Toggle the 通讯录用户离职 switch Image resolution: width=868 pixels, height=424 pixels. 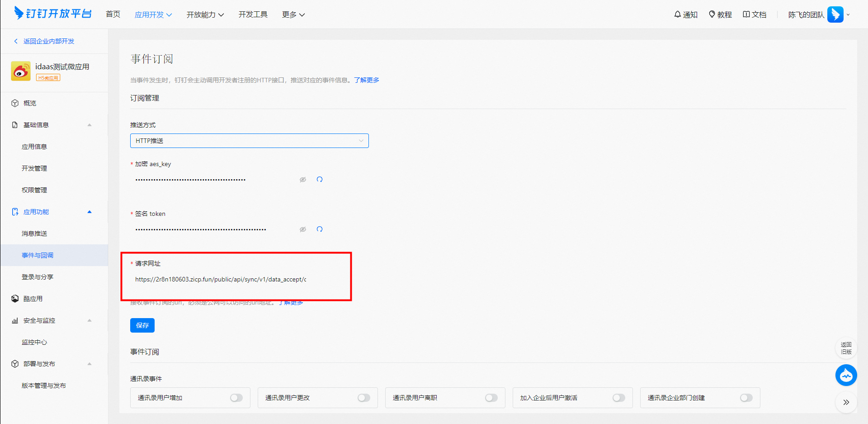coord(491,398)
